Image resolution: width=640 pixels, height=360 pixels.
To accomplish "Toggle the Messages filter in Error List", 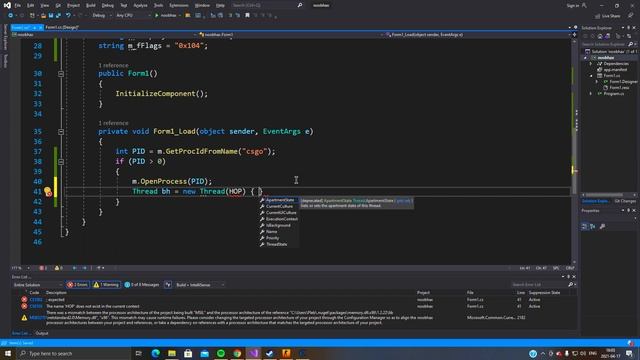I will pyautogui.click(x=142, y=284).
